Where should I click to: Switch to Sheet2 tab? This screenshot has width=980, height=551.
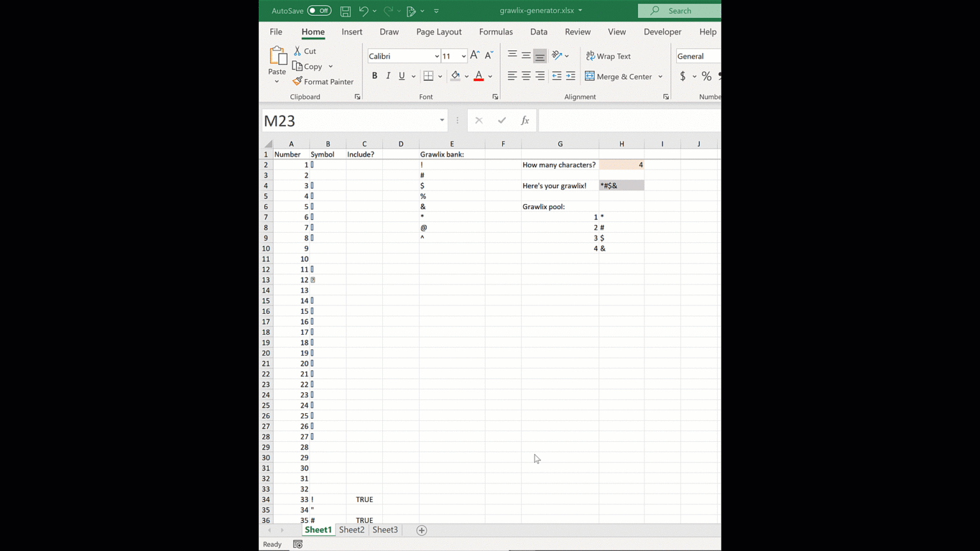pos(352,530)
